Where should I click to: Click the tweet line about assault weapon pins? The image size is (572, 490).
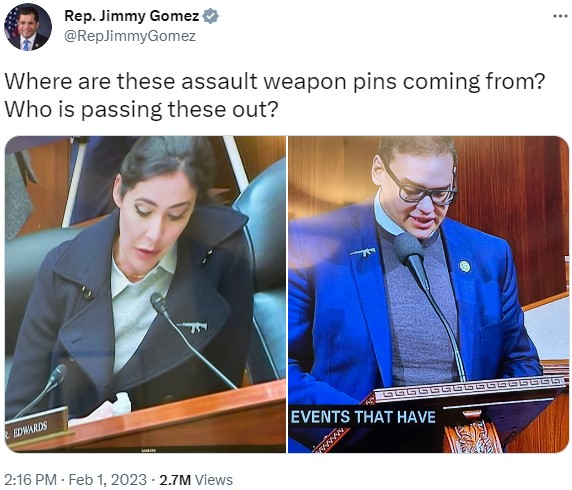[274, 82]
